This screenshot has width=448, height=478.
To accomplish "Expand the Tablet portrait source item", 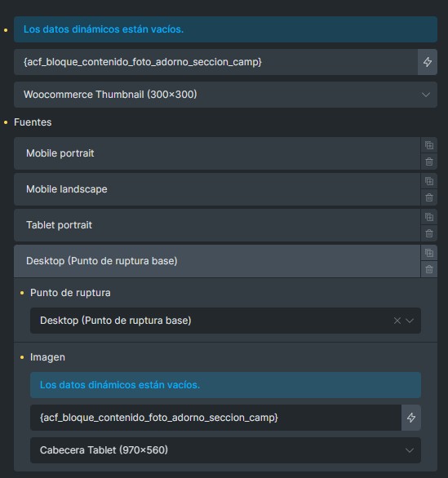I will click(x=217, y=225).
